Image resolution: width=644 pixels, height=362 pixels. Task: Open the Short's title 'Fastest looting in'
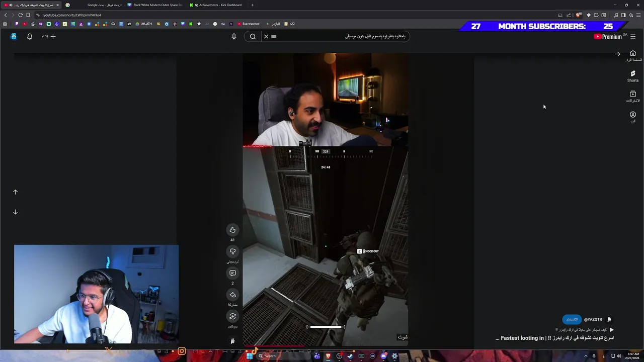coord(554,338)
